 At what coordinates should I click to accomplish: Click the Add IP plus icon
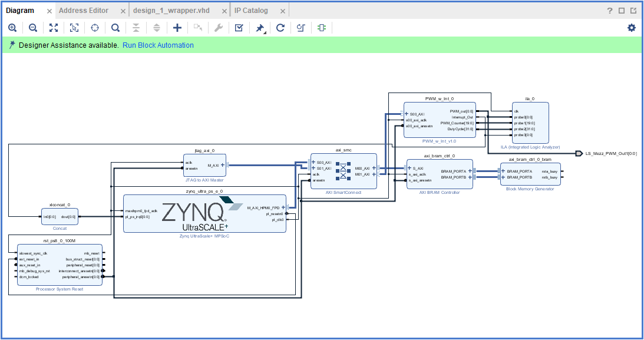click(x=177, y=28)
